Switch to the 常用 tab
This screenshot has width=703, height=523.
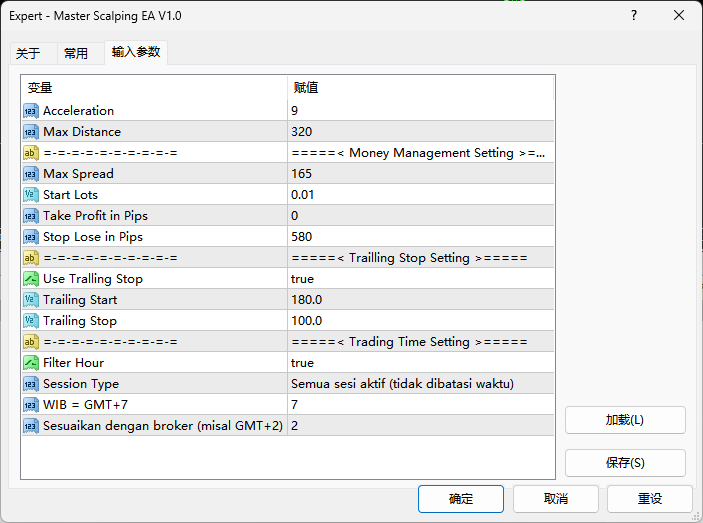click(x=76, y=54)
